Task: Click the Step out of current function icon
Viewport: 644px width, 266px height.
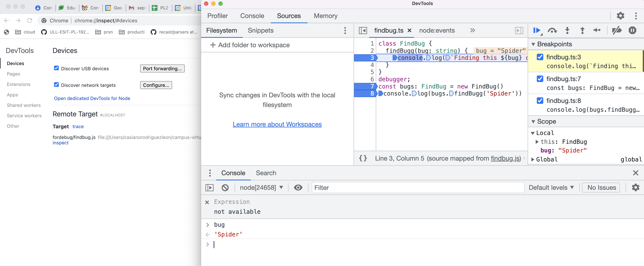Action: [x=582, y=30]
